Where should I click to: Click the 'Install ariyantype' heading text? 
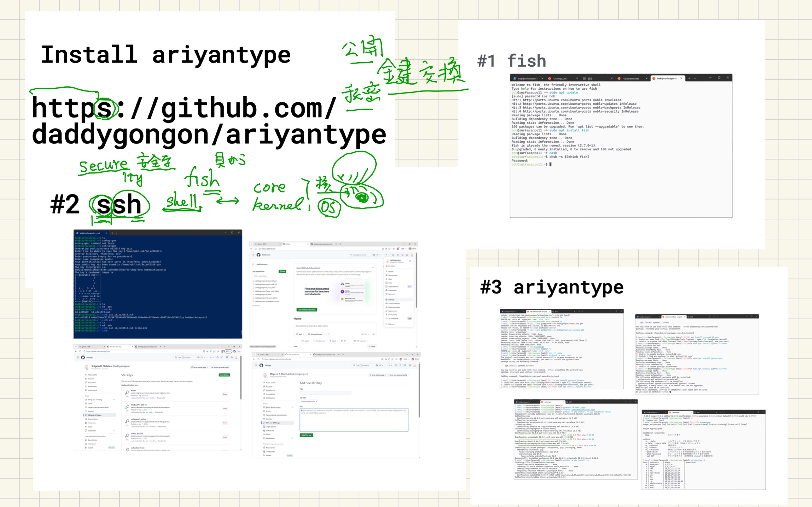coord(166,55)
